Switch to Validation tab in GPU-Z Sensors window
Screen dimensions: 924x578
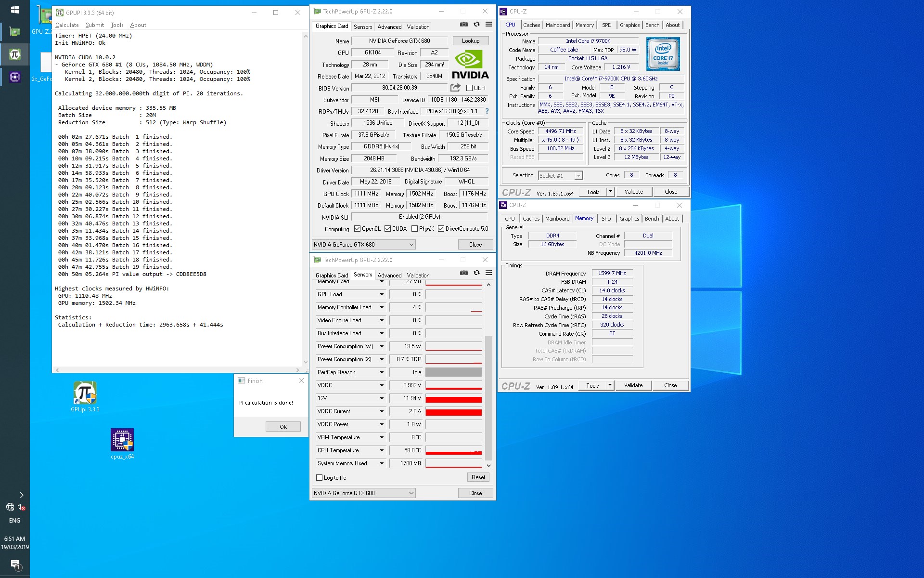pyautogui.click(x=418, y=276)
